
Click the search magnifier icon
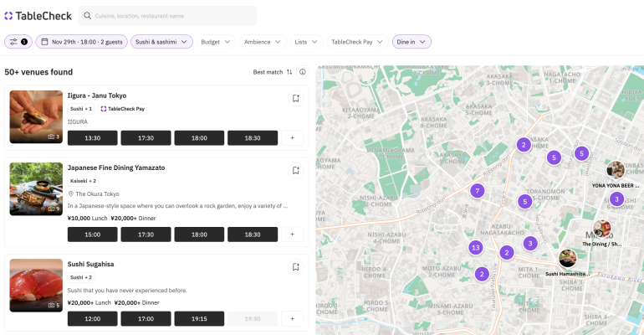tap(87, 16)
